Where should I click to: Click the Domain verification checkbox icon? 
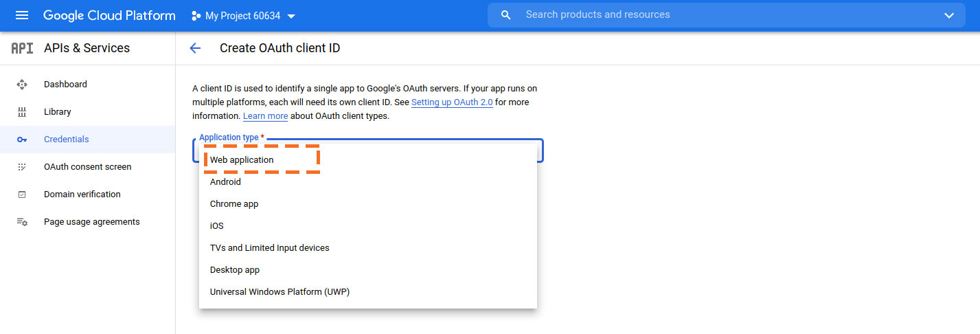22,194
